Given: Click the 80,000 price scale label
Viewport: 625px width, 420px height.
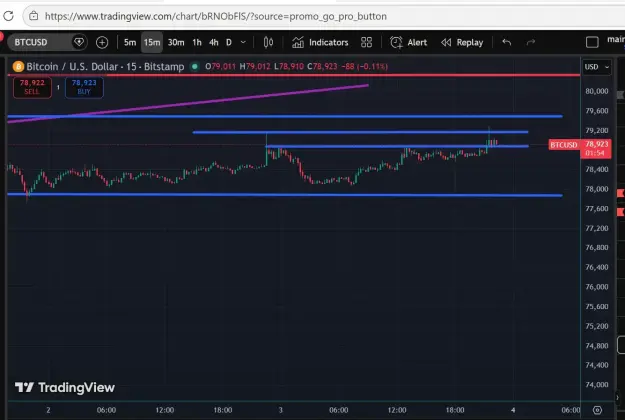Looking at the screenshot, I should 596,91.
